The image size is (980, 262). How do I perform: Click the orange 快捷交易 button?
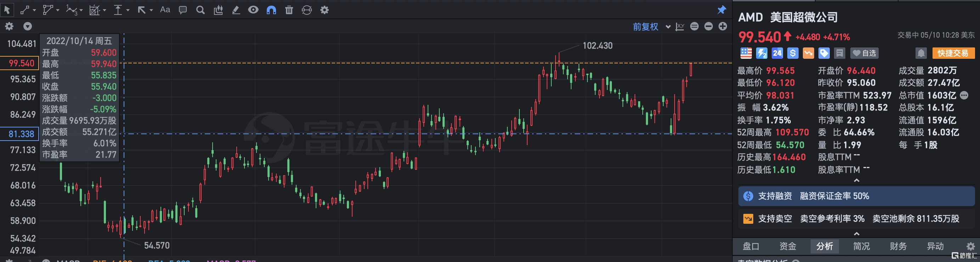pyautogui.click(x=953, y=53)
